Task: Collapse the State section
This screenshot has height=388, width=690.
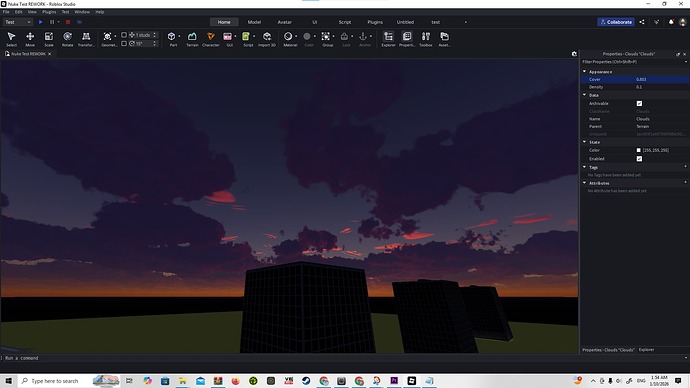Action: 584,142
